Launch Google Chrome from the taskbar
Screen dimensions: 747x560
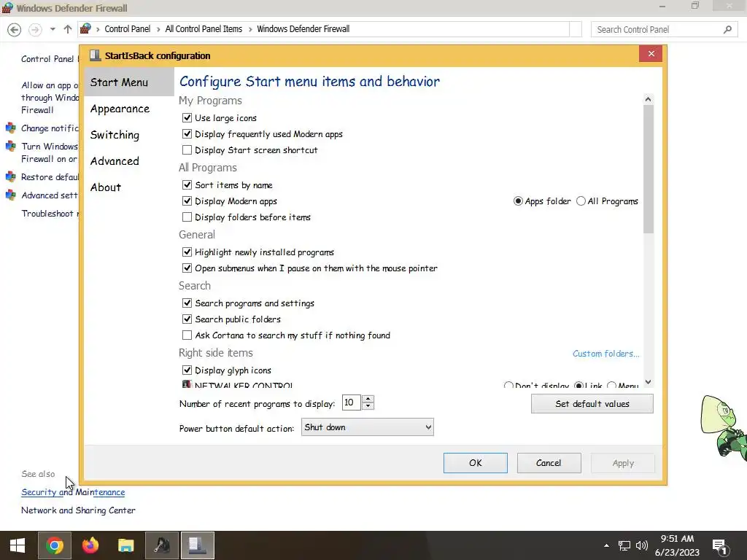click(x=55, y=545)
